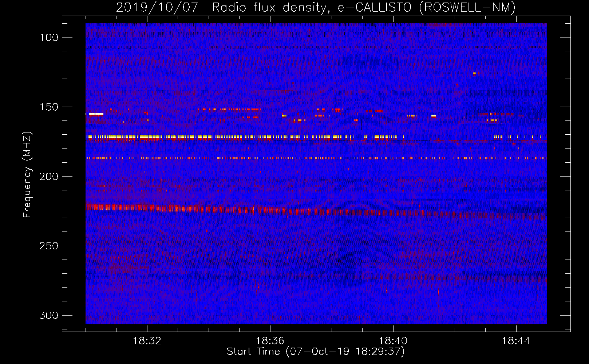The height and width of the screenshot is (364, 589).
Task: Click the 18:40 time tick label
Action: pos(393,341)
